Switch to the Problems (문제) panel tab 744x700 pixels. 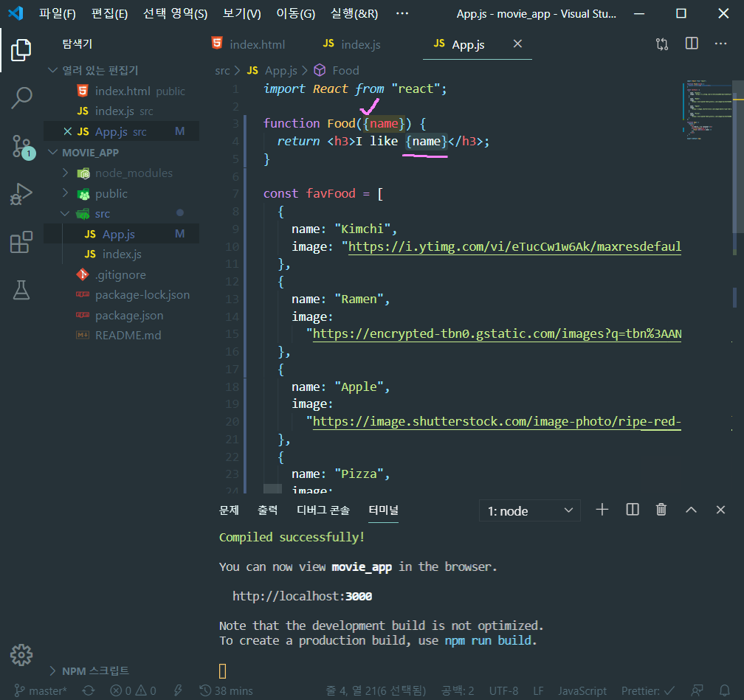click(229, 510)
